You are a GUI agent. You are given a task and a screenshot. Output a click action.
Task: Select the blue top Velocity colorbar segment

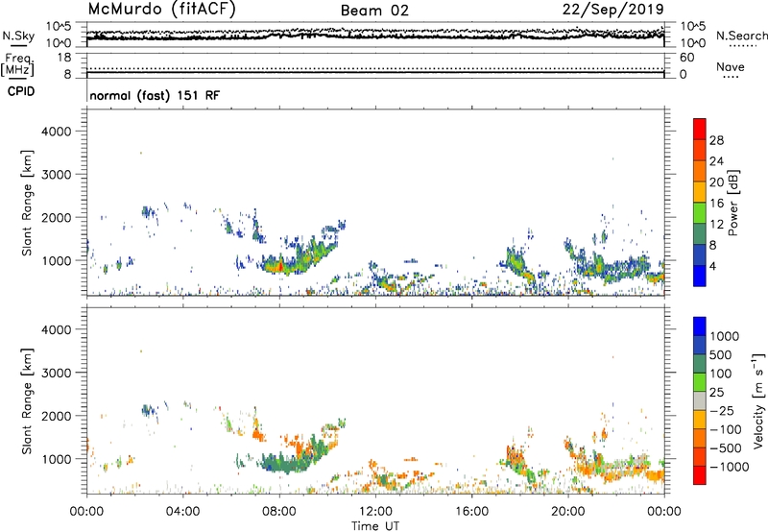(x=700, y=326)
